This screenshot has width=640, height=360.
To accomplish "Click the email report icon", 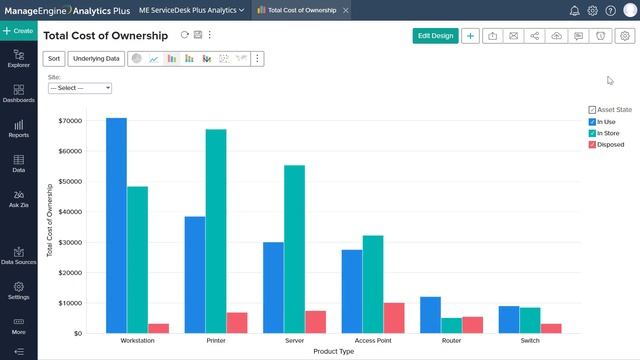I will [x=513, y=36].
